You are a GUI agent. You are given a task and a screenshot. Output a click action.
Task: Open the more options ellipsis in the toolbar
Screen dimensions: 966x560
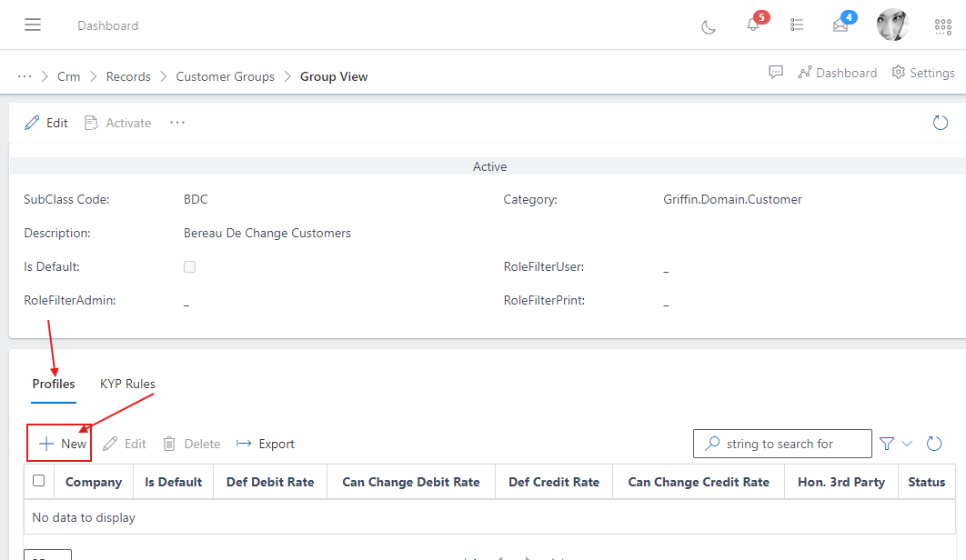tap(176, 122)
